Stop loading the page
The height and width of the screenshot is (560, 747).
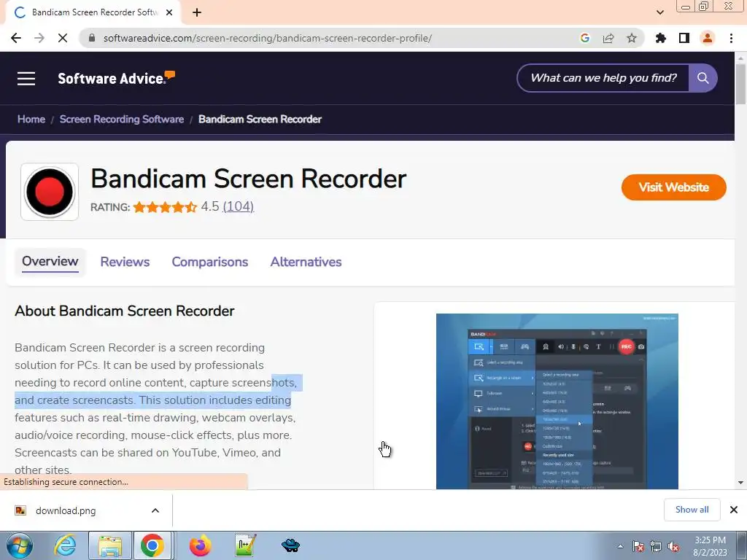coord(63,38)
